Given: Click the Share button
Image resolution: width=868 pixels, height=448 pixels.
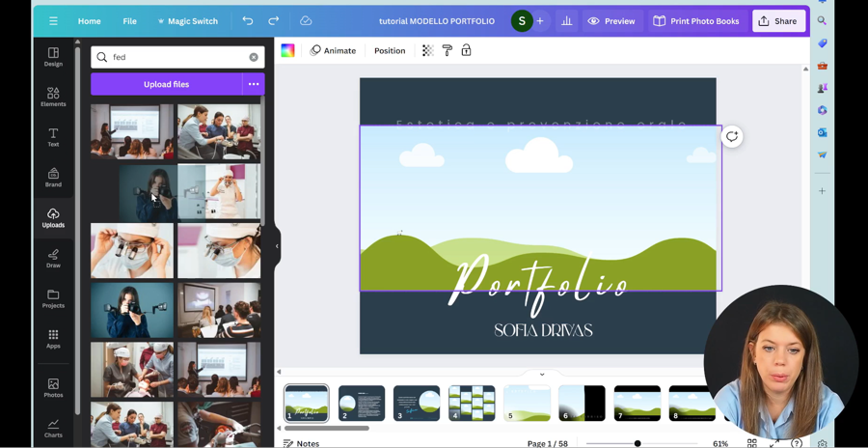Looking at the screenshot, I should tap(778, 21).
